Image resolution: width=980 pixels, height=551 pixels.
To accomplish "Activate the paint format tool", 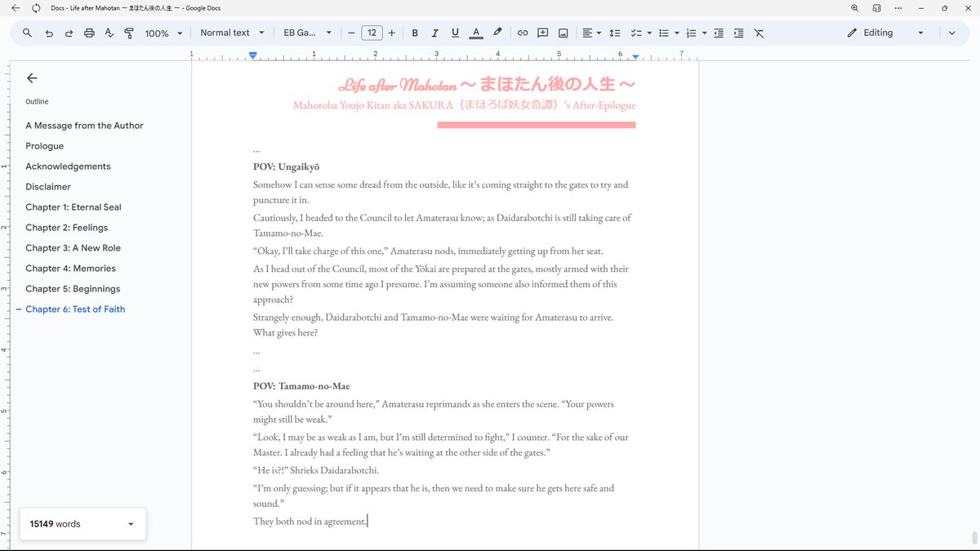I will pyautogui.click(x=128, y=33).
